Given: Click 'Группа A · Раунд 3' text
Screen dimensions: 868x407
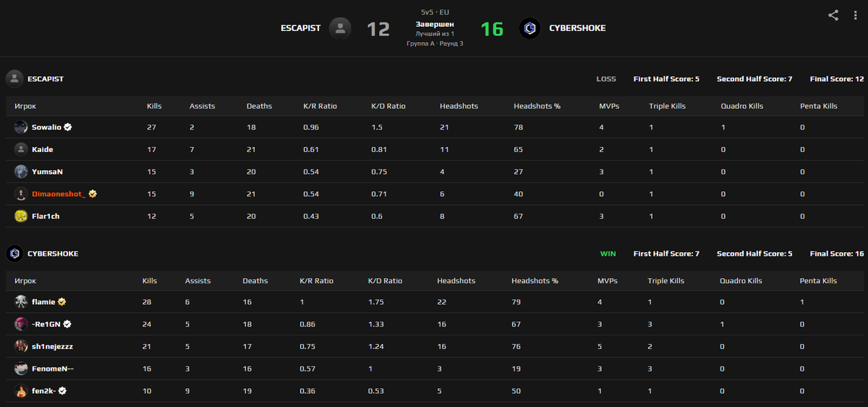Looking at the screenshot, I should (435, 43).
